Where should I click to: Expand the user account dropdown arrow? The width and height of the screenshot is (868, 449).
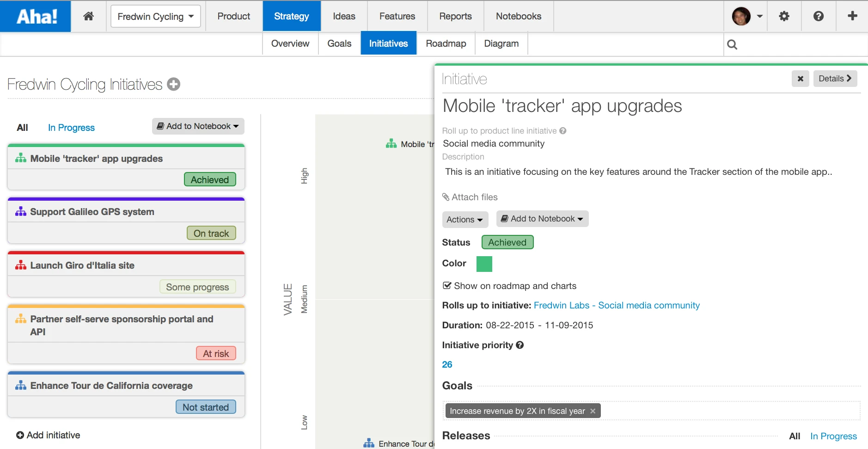(x=759, y=16)
